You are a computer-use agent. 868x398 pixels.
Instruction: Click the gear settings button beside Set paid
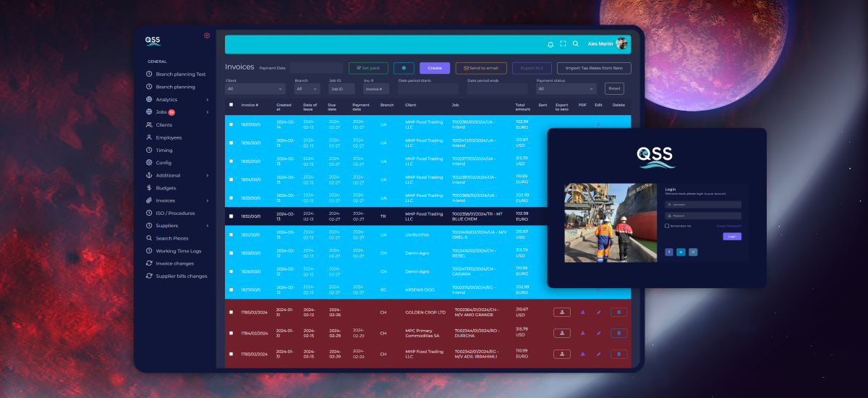click(404, 68)
